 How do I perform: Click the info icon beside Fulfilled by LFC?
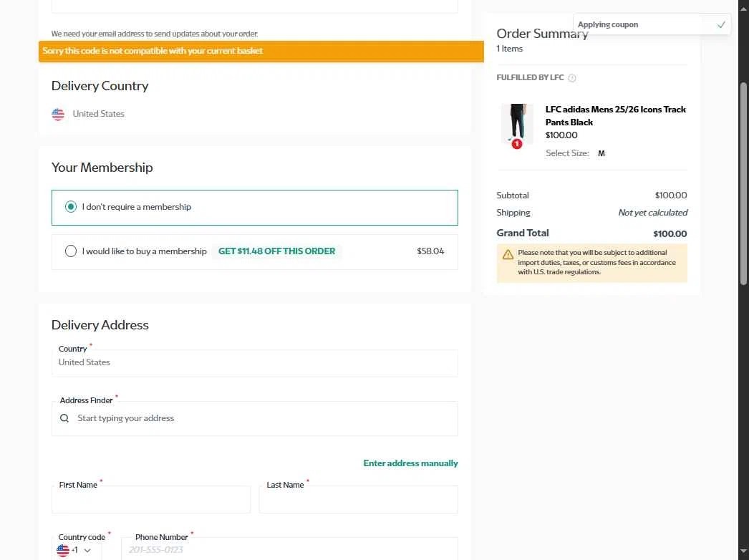(x=572, y=78)
